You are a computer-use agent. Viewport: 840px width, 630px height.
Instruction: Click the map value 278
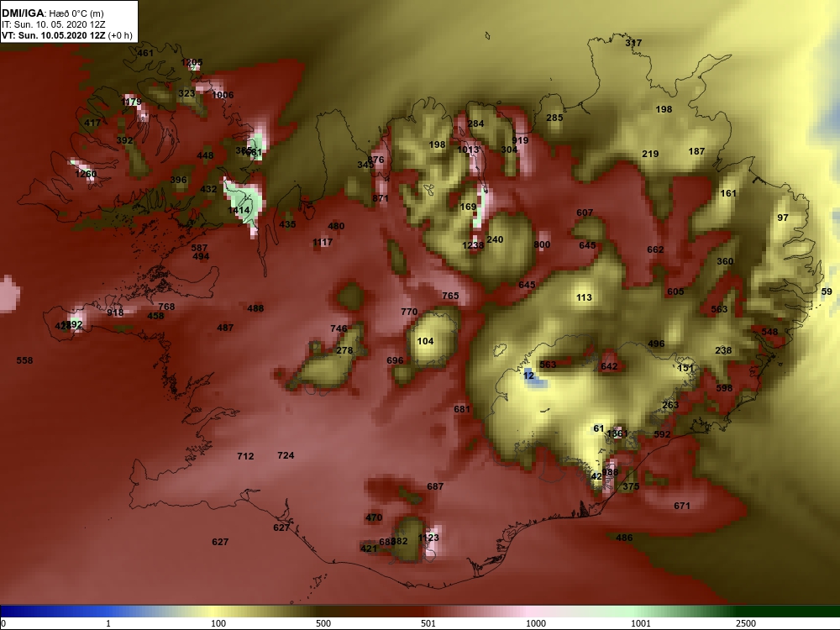(x=344, y=350)
